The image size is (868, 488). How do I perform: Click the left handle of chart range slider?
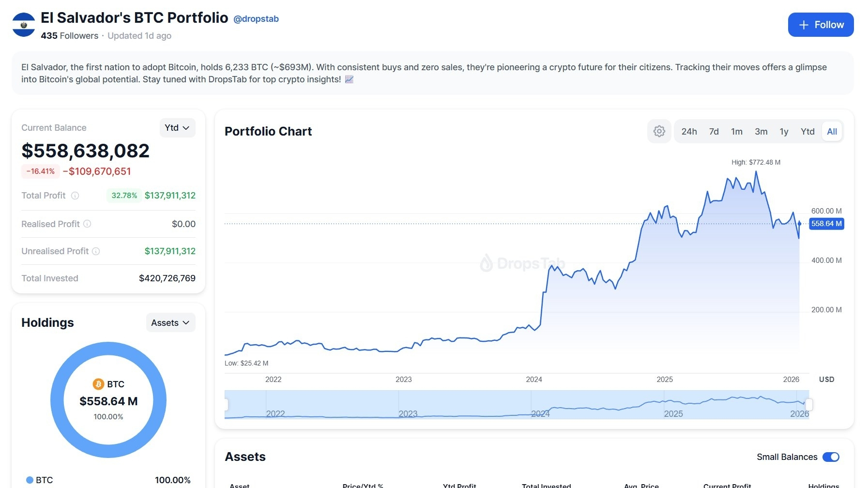coord(226,404)
